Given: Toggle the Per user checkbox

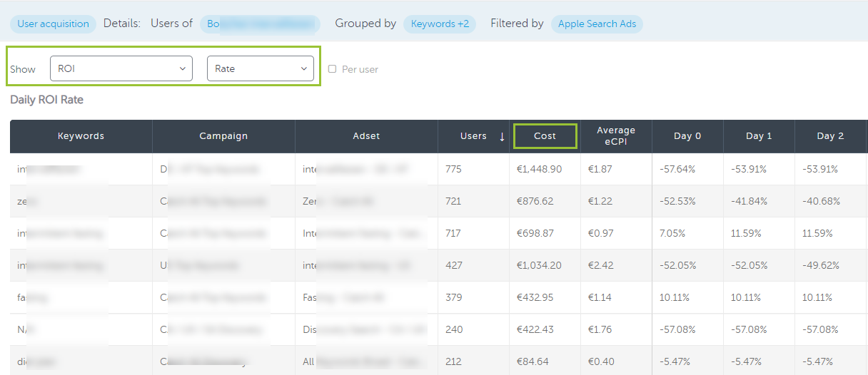Looking at the screenshot, I should (x=332, y=69).
